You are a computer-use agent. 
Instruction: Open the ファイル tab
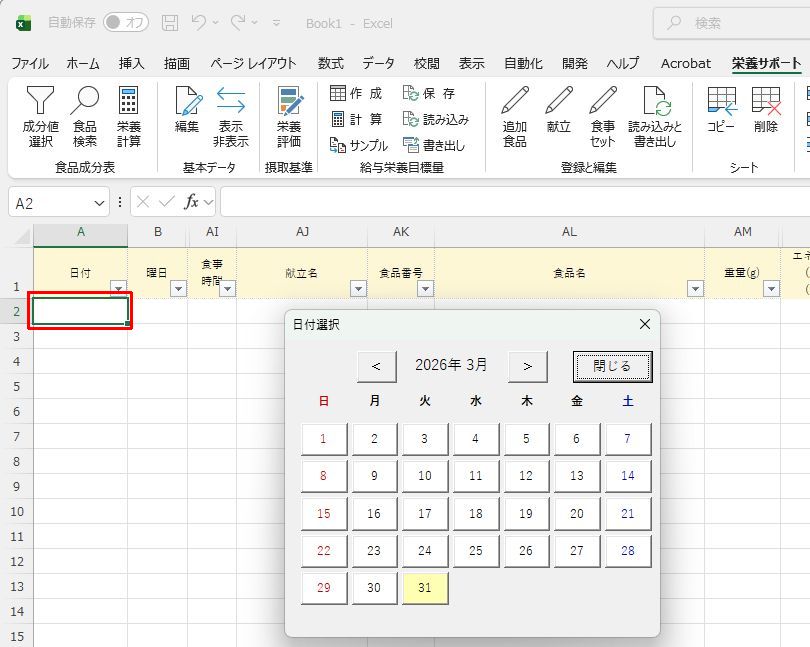(30, 64)
